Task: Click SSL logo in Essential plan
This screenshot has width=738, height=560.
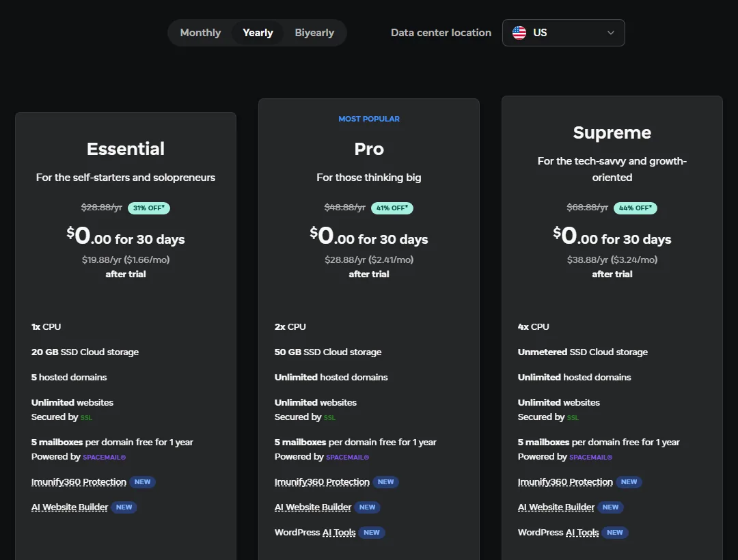Action: tap(86, 417)
